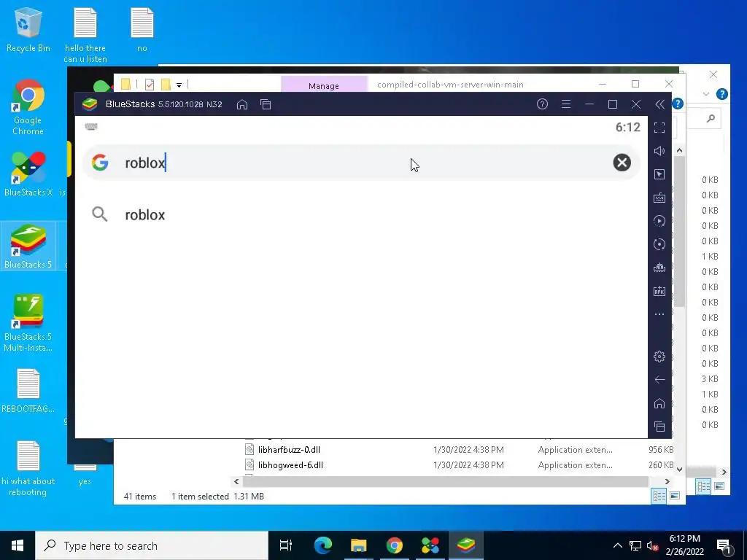Open BlueStacks X from taskbar
747x560 pixels.
tap(430, 545)
